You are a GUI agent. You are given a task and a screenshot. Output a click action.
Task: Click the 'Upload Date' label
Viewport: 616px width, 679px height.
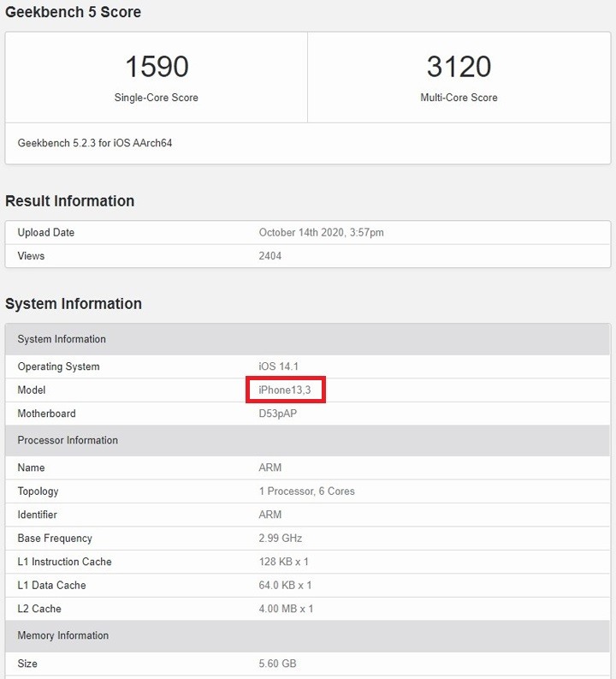click(46, 233)
